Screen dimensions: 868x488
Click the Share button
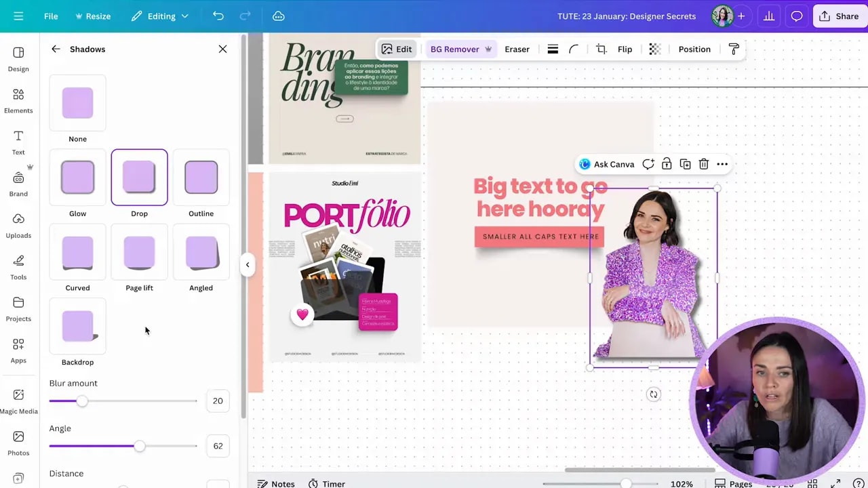coord(840,16)
